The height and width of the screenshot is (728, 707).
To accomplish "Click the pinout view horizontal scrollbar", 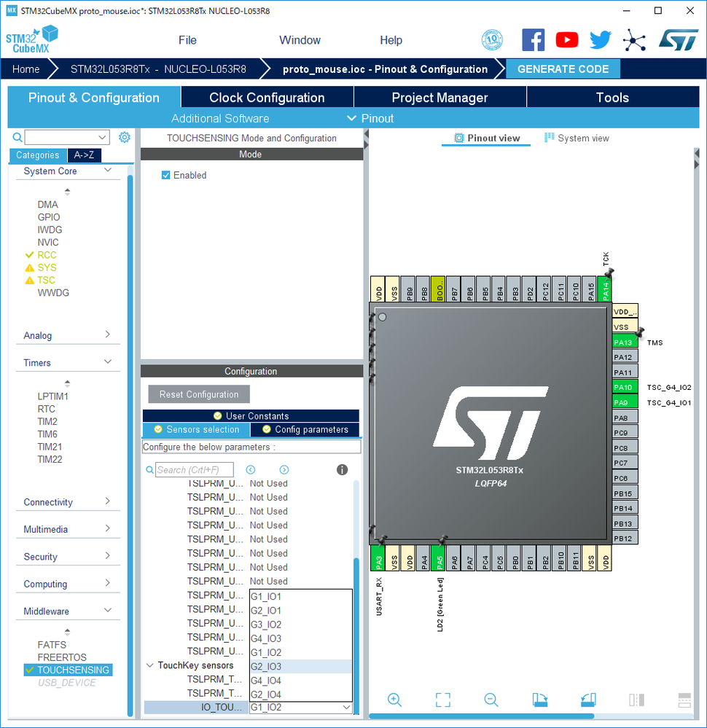I will click(x=481, y=716).
